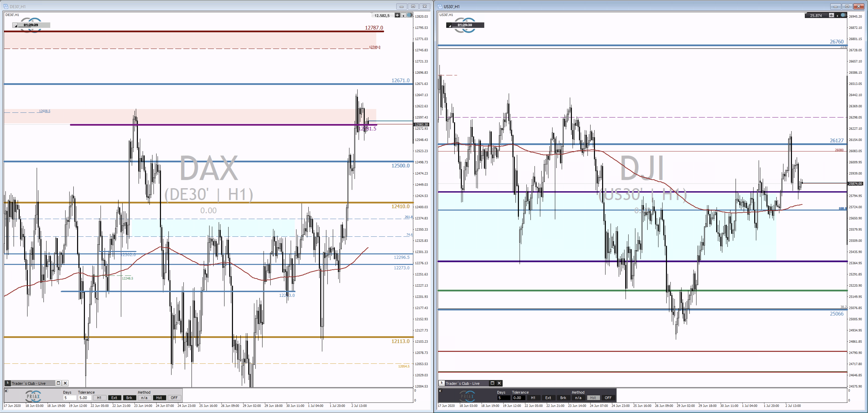
Task: Click the n/a Method button in DE30 panel
Action: click(x=144, y=398)
